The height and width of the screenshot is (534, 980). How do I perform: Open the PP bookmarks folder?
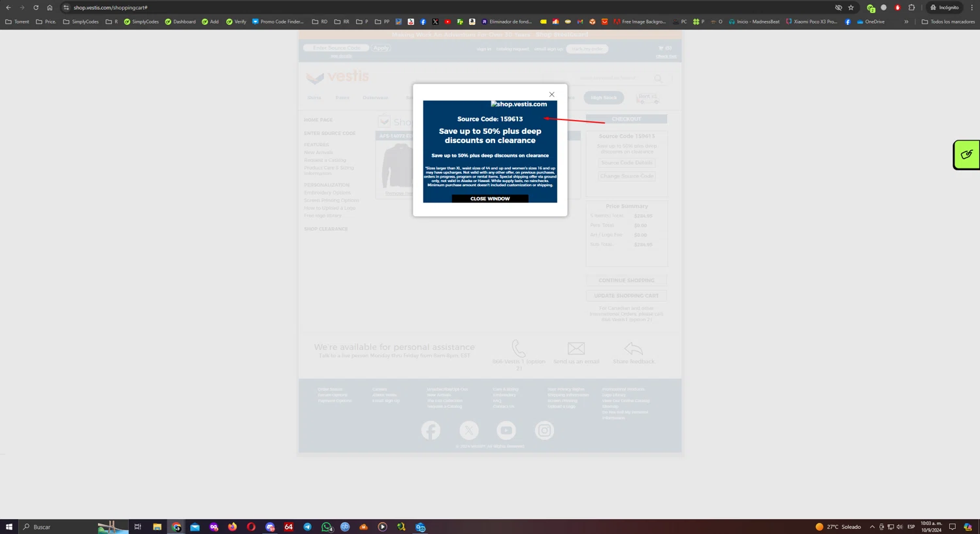point(382,22)
